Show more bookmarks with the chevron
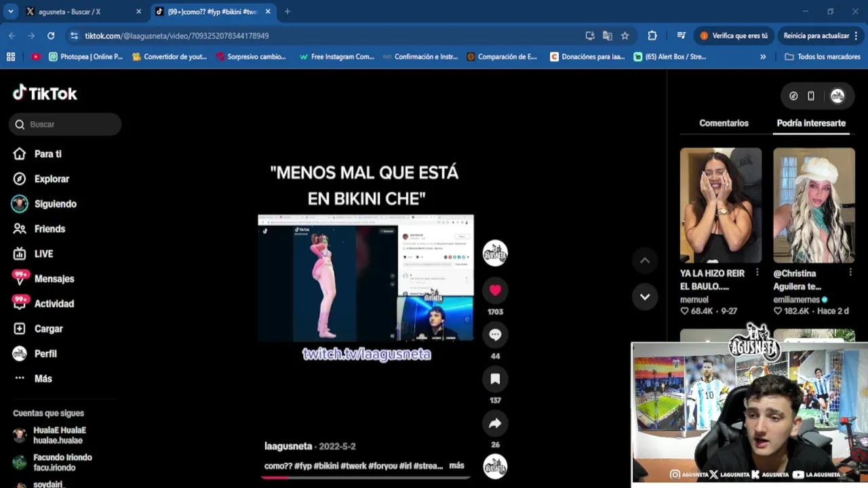The height and width of the screenshot is (488, 868). pyautogui.click(x=763, y=57)
